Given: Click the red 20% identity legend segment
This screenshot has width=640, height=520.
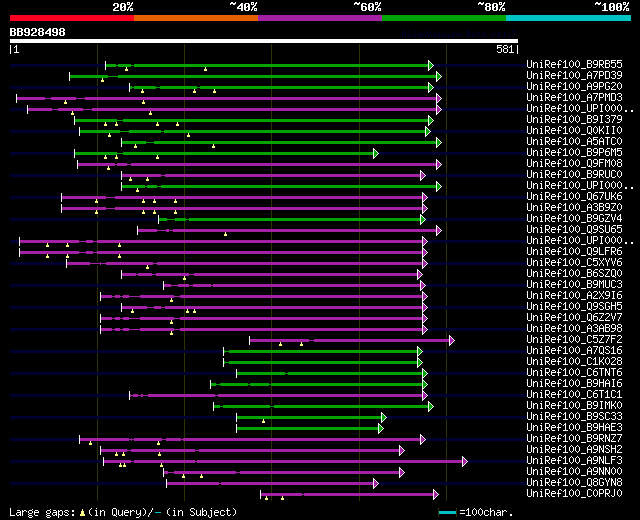Looking at the screenshot, I should point(72,18).
